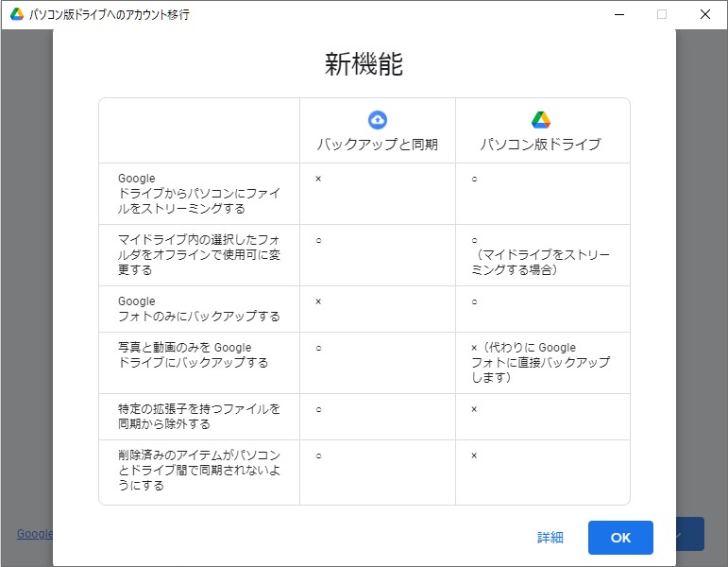Click the Google link behind the dialog
Screen dimensions: 728x567
click(x=35, y=534)
